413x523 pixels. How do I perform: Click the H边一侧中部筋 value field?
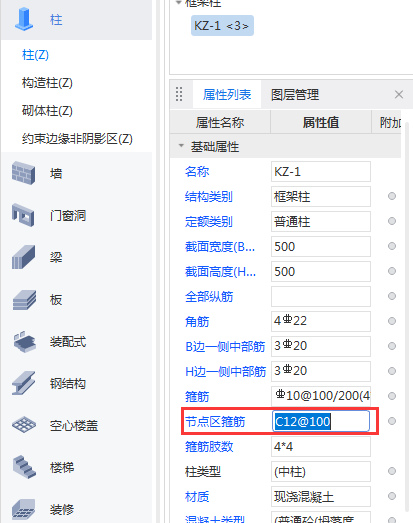point(321,372)
